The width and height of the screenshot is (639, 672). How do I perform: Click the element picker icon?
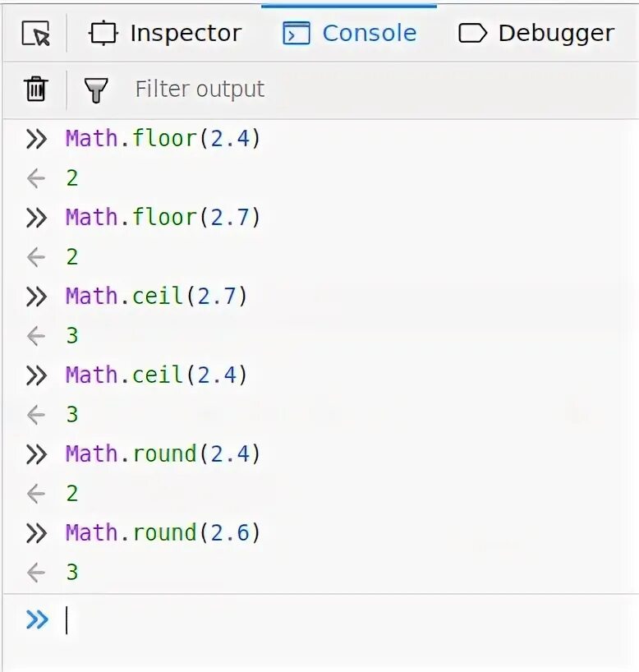36,34
